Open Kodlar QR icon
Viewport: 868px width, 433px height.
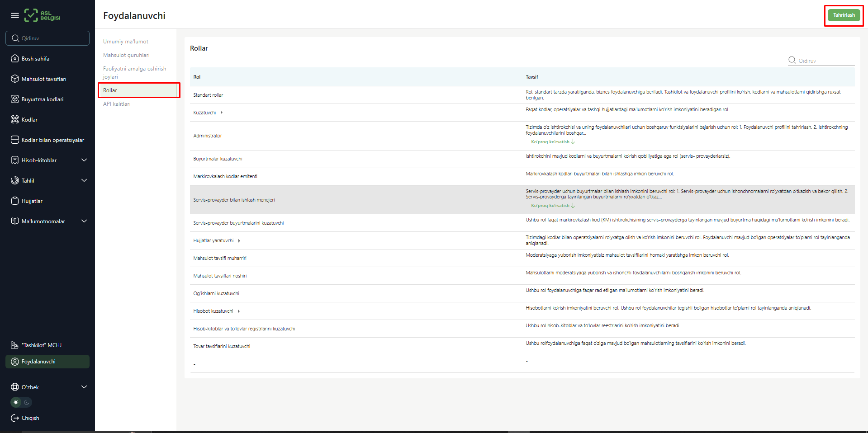(15, 120)
